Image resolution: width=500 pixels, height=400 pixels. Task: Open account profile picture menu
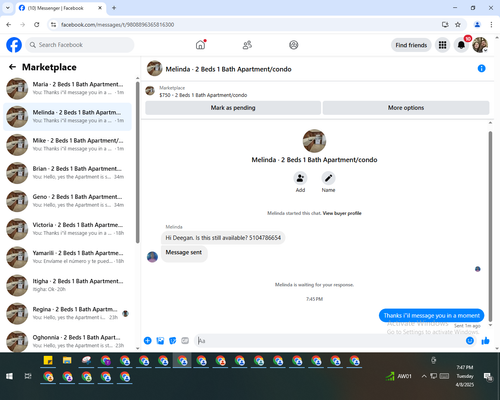coord(480,45)
